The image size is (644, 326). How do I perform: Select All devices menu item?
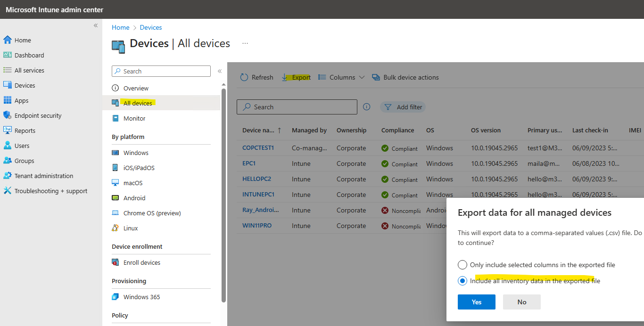click(x=161, y=103)
